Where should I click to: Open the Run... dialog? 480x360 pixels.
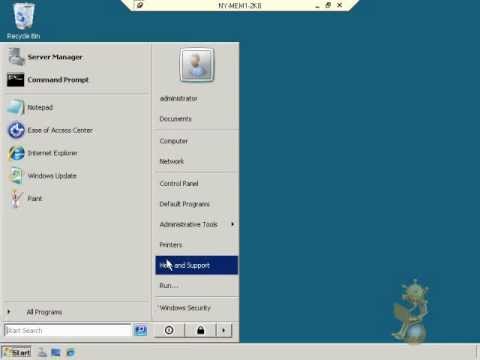[x=197, y=286]
